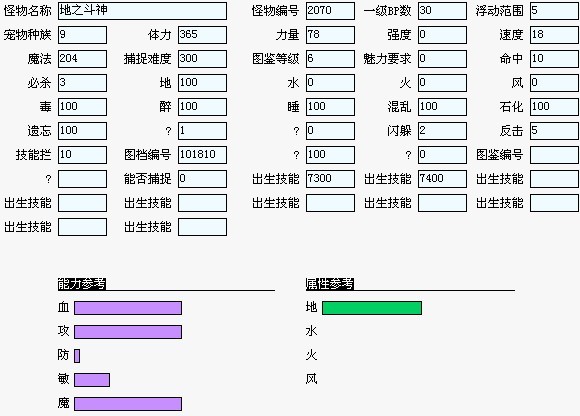Click the 图鉴等级 input box
The height and width of the screenshot is (416, 580).
point(330,59)
